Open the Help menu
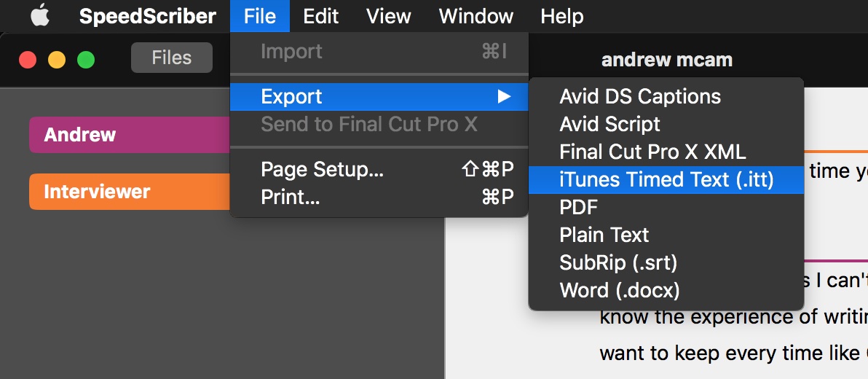 click(561, 16)
